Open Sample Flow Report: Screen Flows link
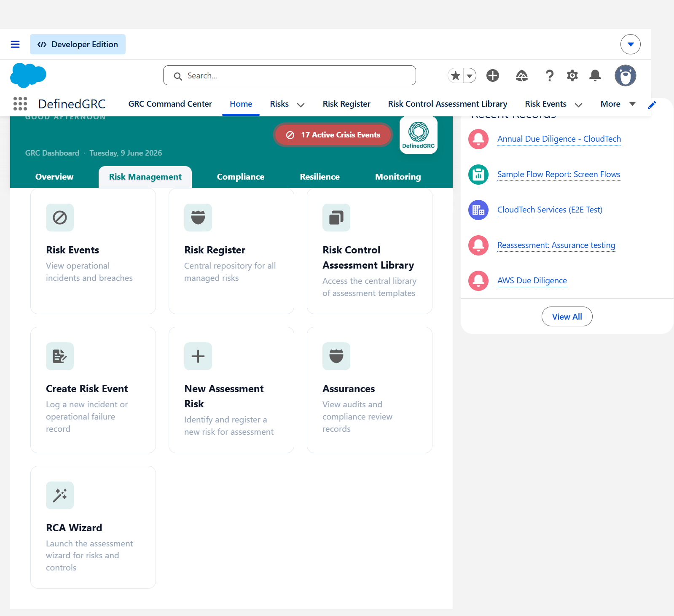 pyautogui.click(x=559, y=175)
